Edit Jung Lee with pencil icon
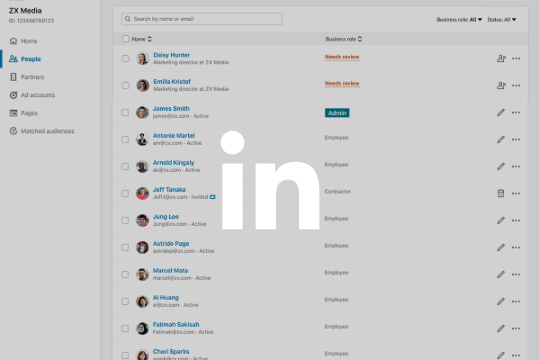Screen dimensions: 540x360 click(501, 220)
